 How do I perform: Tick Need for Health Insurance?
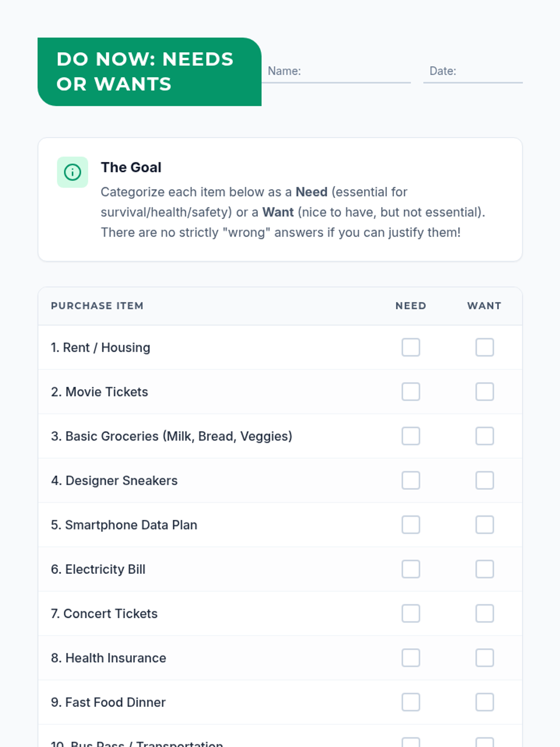[411, 658]
